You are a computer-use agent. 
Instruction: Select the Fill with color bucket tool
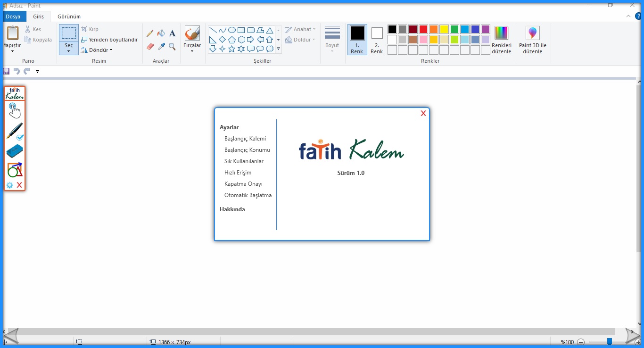click(x=161, y=33)
